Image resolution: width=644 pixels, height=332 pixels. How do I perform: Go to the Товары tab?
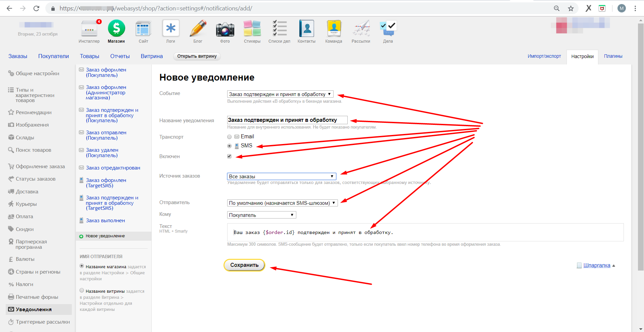coord(89,56)
